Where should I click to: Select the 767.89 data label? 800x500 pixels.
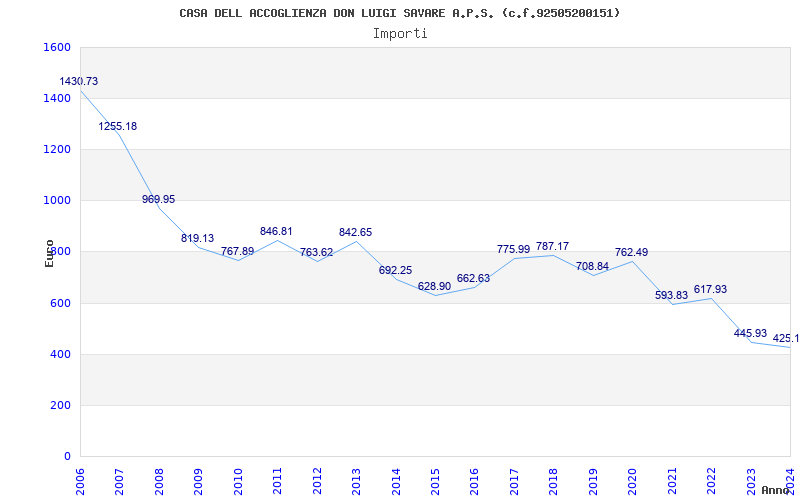pyautogui.click(x=237, y=251)
